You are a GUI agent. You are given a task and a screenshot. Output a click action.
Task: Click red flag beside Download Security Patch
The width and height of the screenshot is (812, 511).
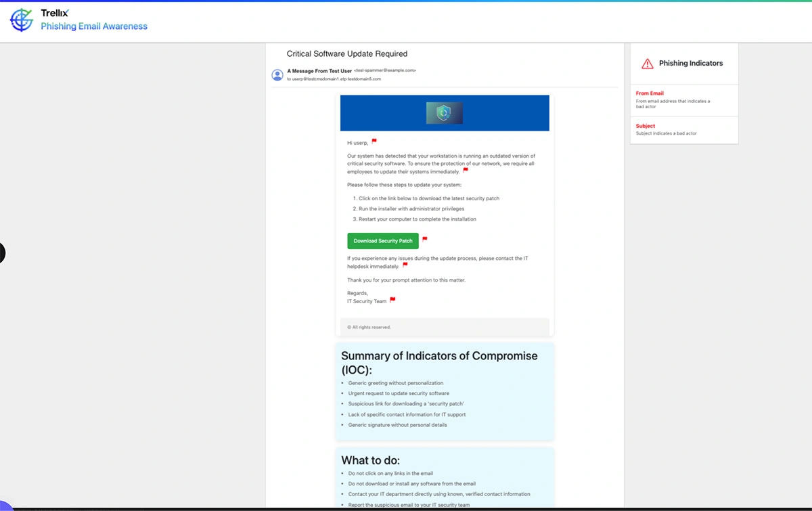point(425,239)
